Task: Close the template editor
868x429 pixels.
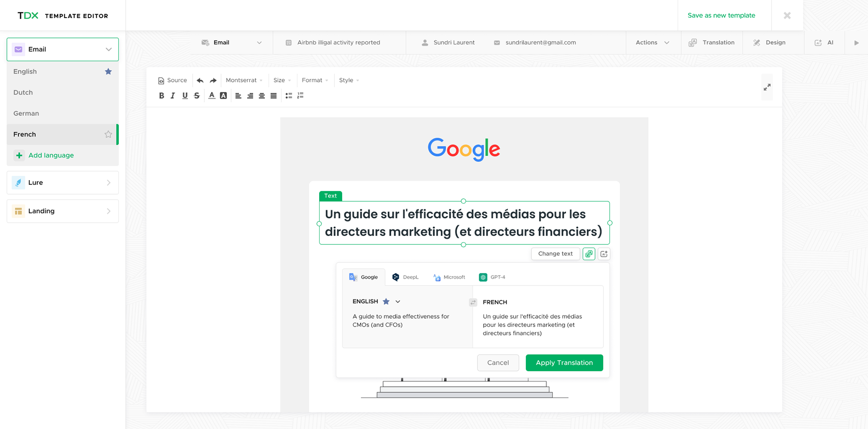Action: (787, 15)
